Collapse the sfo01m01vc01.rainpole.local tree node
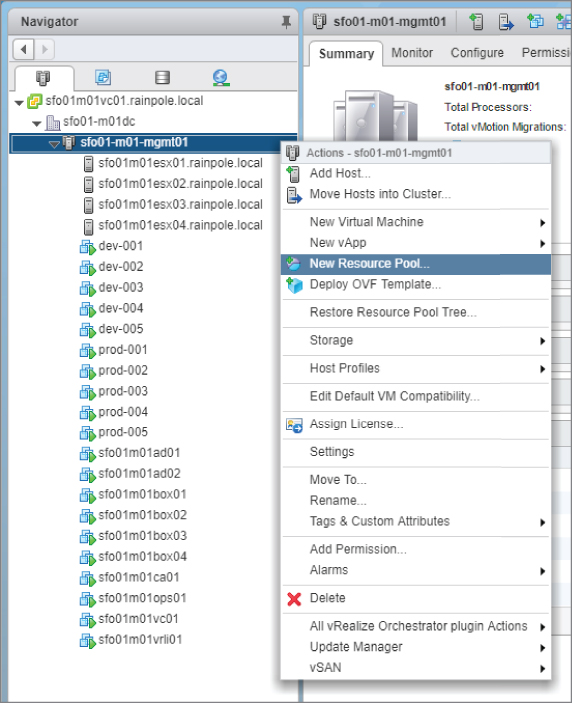 pyautogui.click(x=19, y=103)
